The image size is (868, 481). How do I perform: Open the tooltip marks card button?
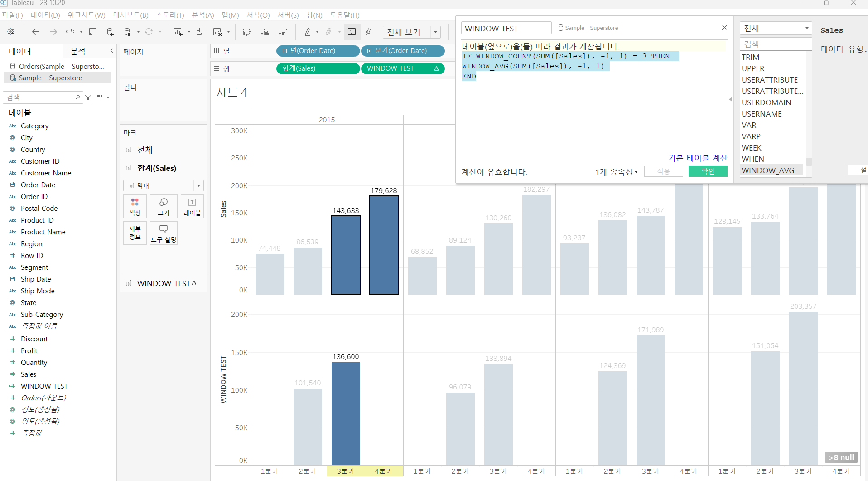[164, 233]
